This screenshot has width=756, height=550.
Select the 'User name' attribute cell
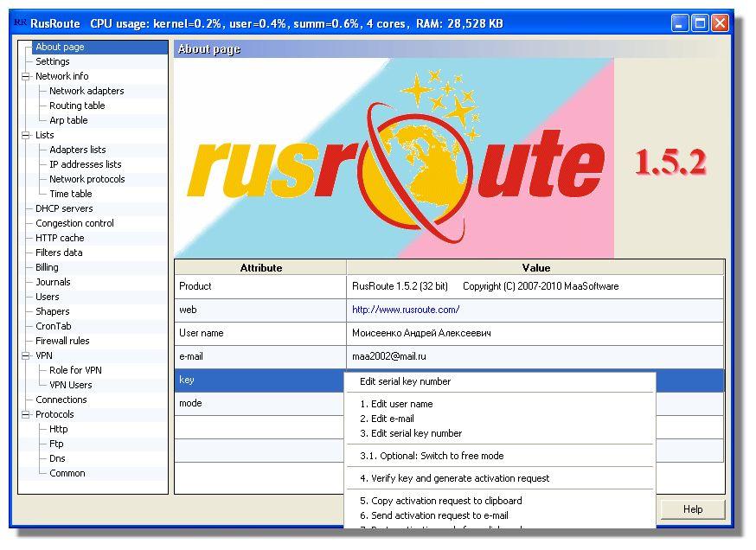click(x=261, y=333)
